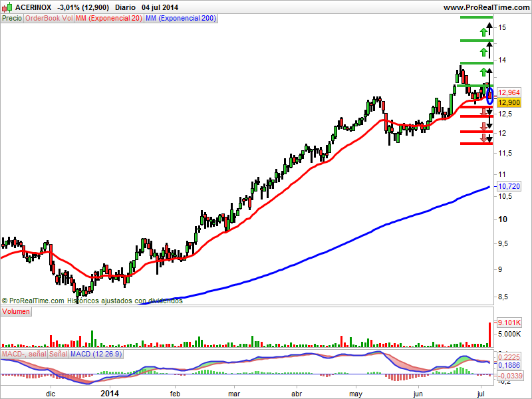Click the 14 price axis label
The width and height of the screenshot is (532, 399).
(x=503, y=60)
